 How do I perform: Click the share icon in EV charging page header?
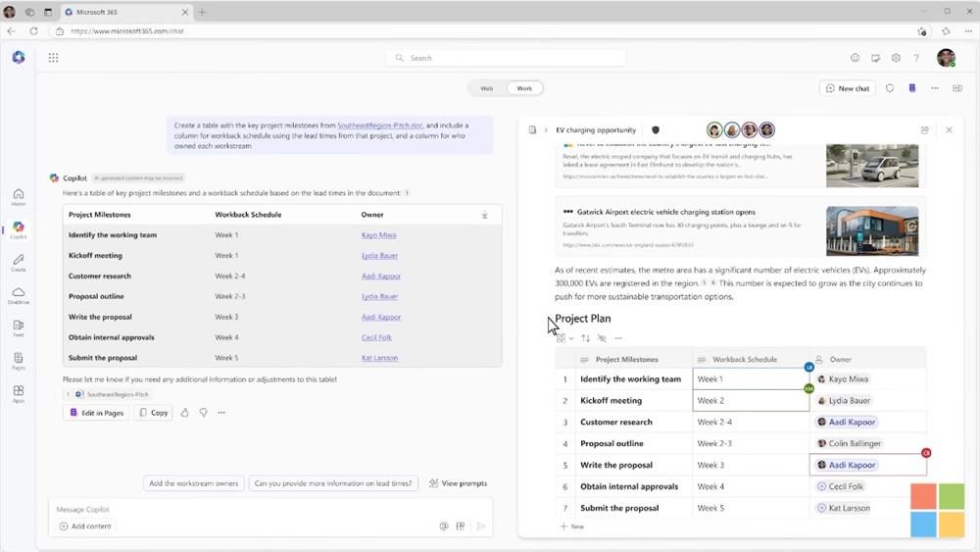(x=924, y=130)
